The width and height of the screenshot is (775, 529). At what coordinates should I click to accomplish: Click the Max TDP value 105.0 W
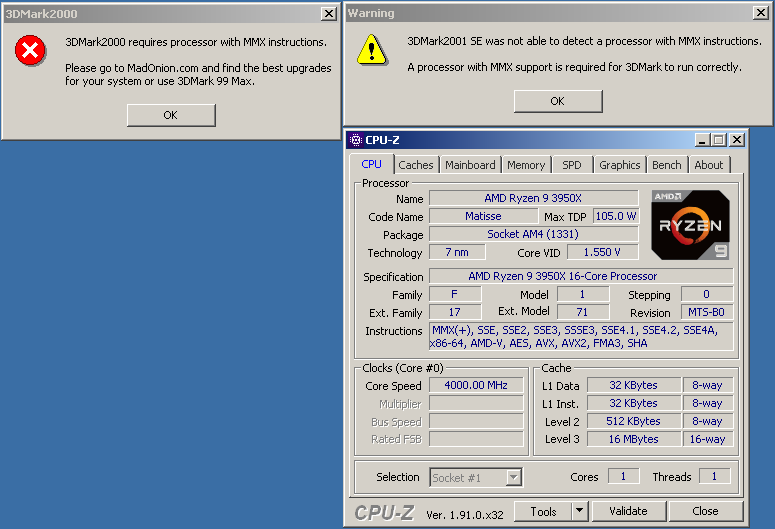(616, 216)
